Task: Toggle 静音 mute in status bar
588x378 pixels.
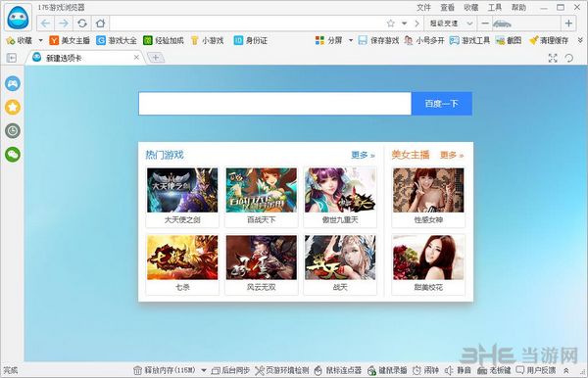Action: tap(458, 370)
